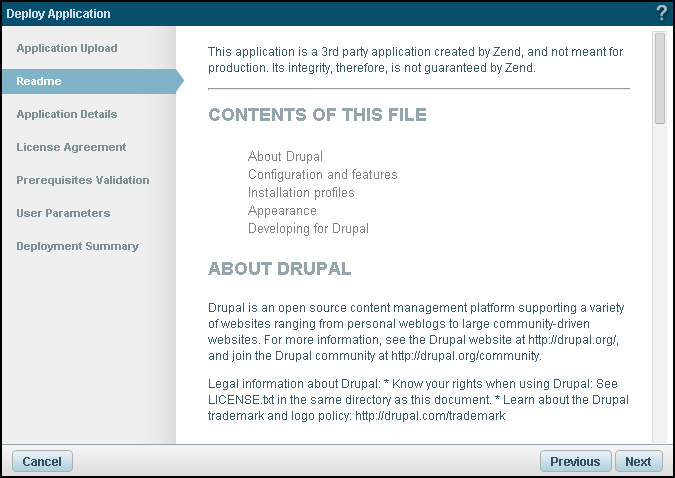Click the "Appearance" contents entry
675x478 pixels.
point(282,210)
